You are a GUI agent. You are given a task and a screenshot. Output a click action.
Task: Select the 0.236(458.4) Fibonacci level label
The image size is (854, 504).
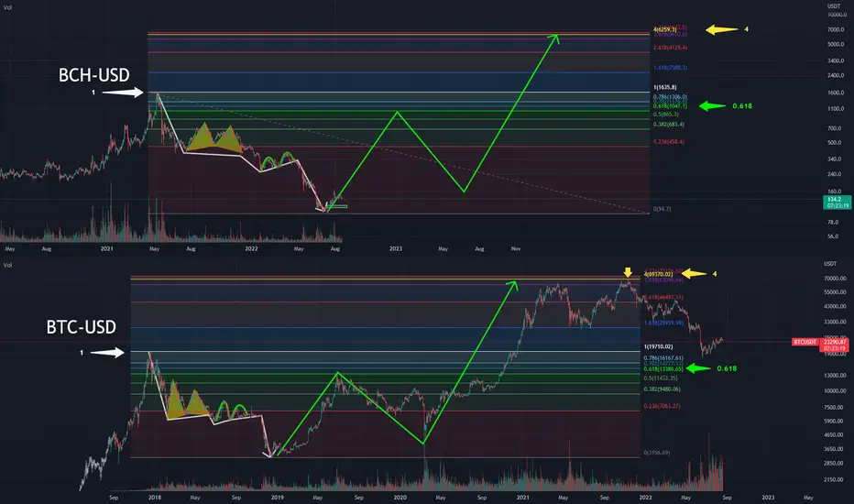668,142
